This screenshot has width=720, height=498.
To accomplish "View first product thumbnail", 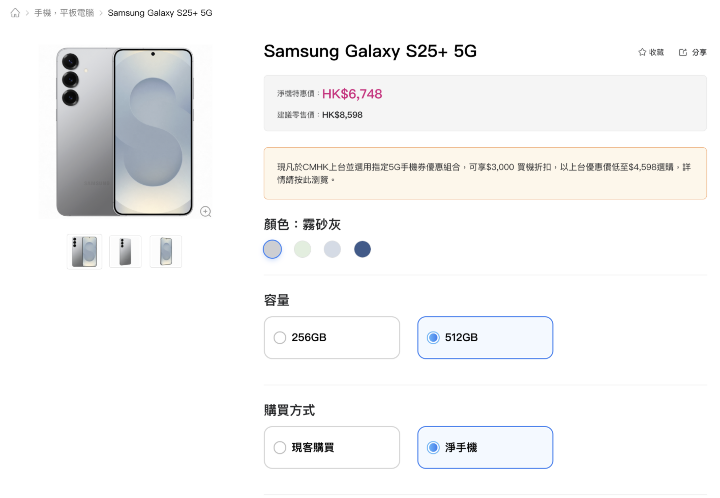I will (84, 251).
